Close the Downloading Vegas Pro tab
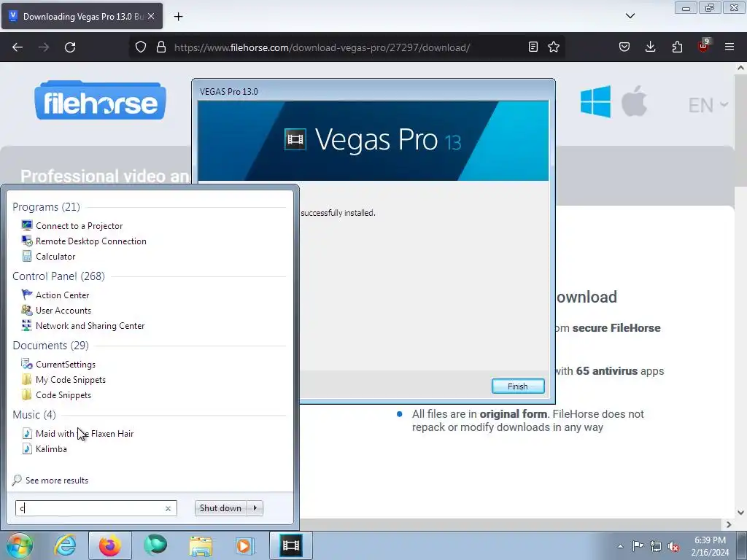Viewport: 747px width, 560px height. (151, 16)
